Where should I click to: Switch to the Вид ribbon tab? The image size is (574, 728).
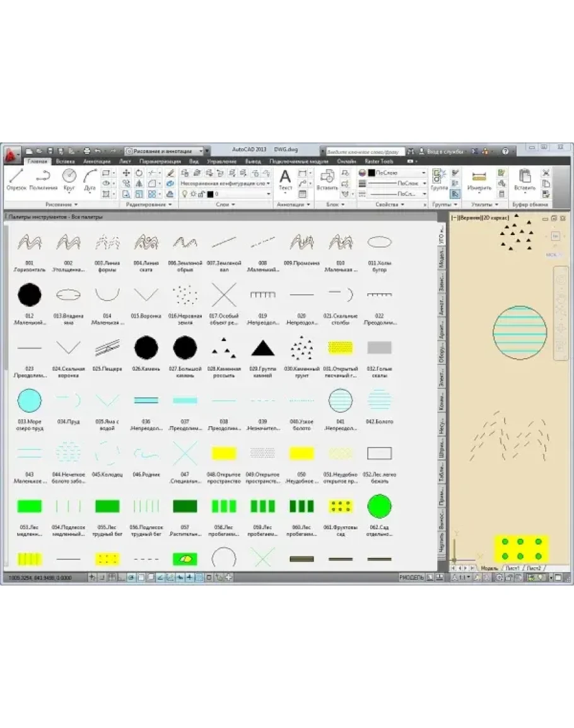tap(194, 162)
